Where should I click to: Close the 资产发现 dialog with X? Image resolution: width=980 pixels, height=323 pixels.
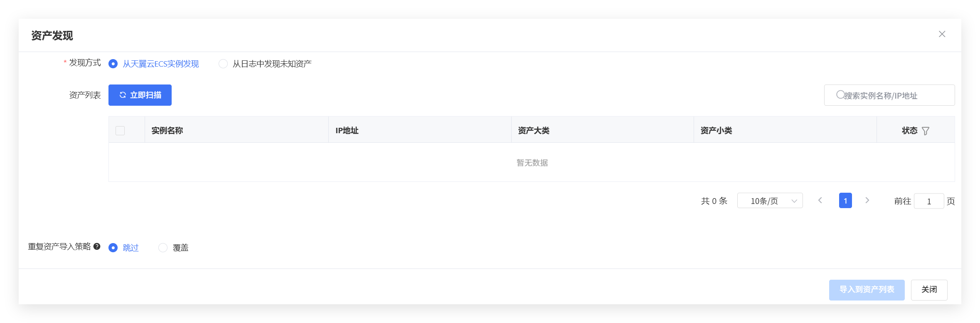(x=942, y=34)
